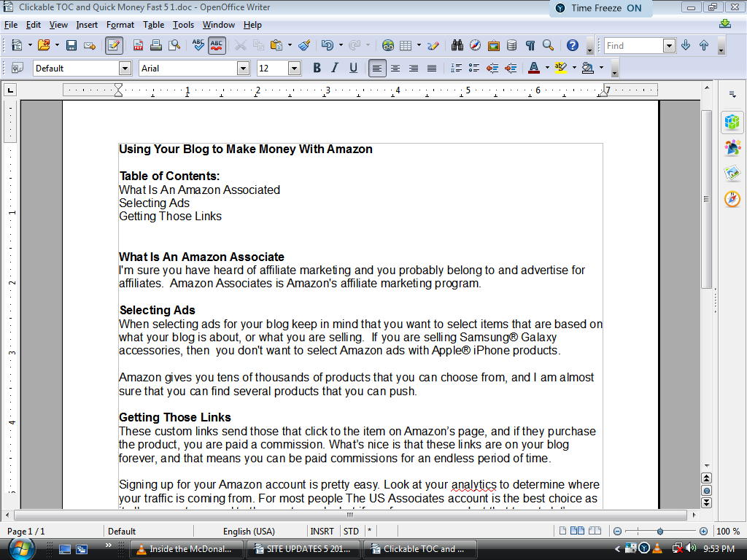The width and height of the screenshot is (747, 560).
Task: Apply yellow Highlighting swatch
Action: [x=561, y=68]
